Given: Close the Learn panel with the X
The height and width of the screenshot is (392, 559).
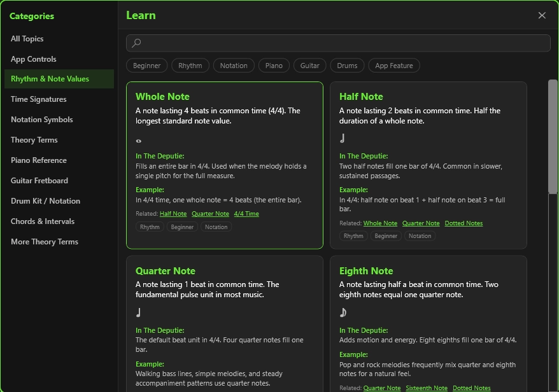Looking at the screenshot, I should (542, 15).
